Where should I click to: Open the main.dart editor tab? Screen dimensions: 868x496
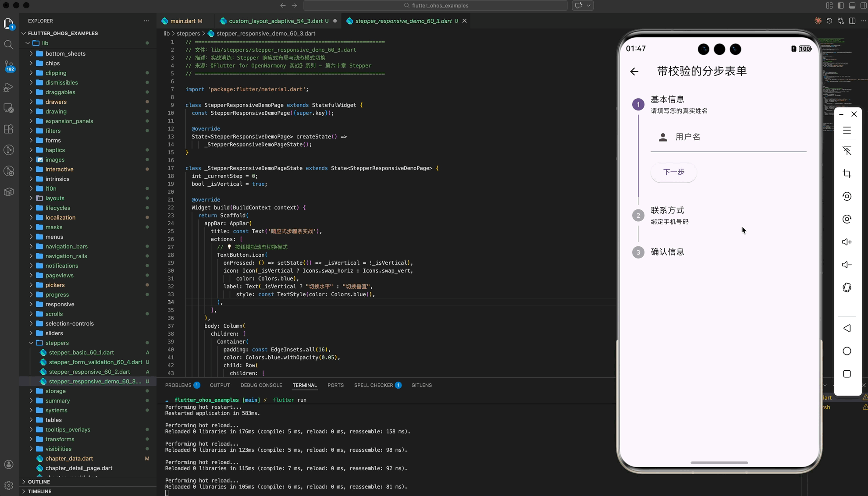(183, 21)
